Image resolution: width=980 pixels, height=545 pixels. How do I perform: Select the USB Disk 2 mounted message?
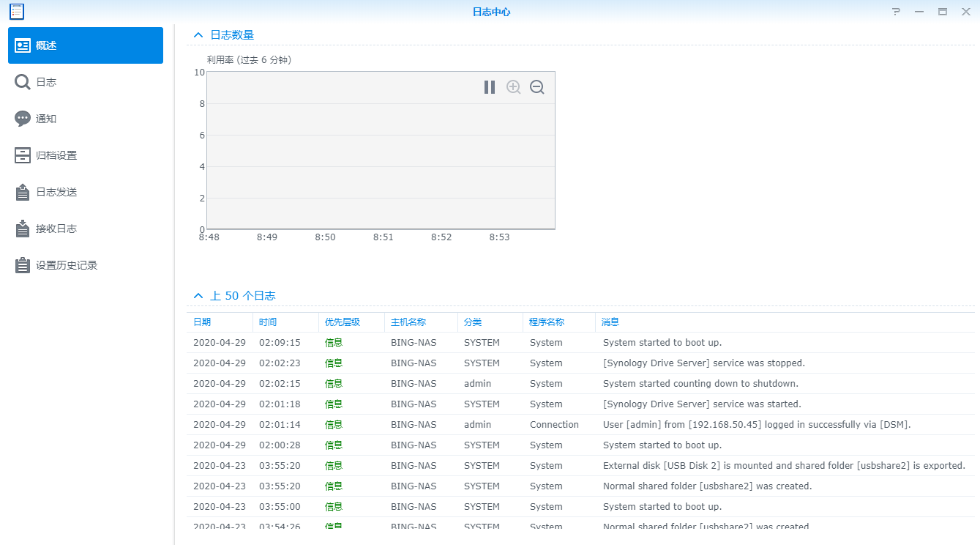pyautogui.click(x=784, y=466)
